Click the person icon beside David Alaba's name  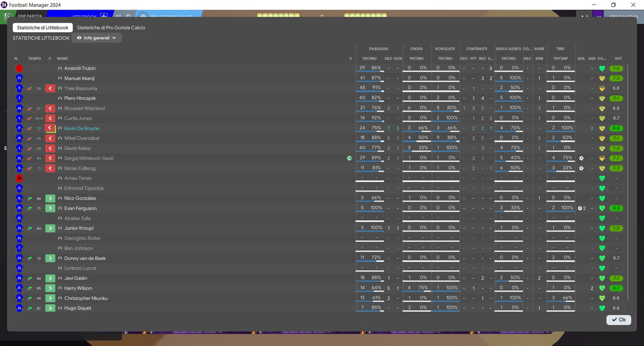pyautogui.click(x=60, y=149)
